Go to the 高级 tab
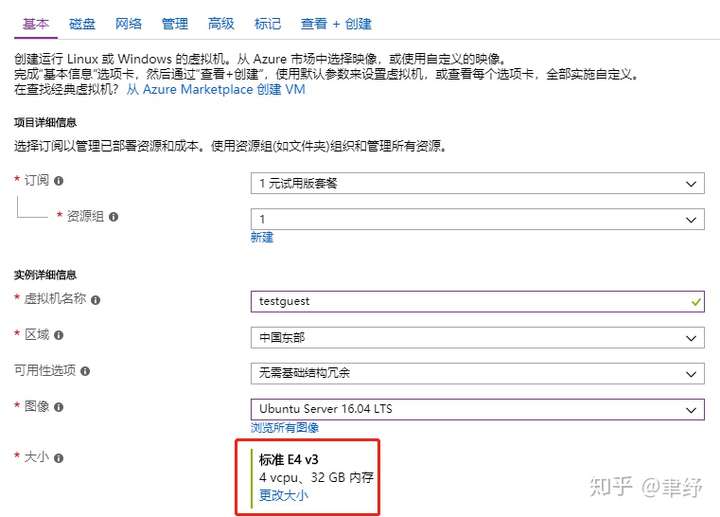The height and width of the screenshot is (517, 720). tap(221, 23)
